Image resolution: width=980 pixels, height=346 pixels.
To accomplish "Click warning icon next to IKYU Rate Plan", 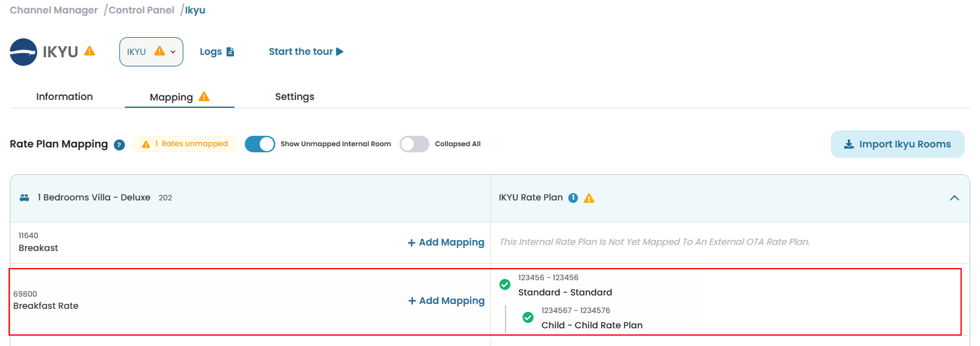I will tap(589, 198).
